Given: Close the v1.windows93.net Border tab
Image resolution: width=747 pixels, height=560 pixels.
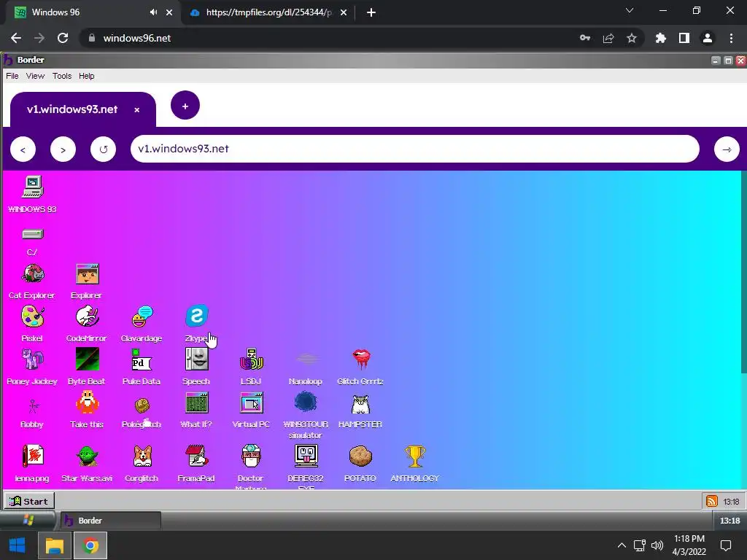Looking at the screenshot, I should point(136,110).
